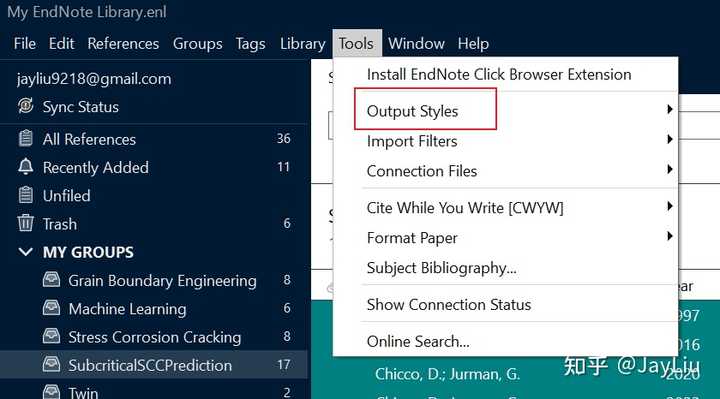
Task: Click the Unfiled clipboard icon
Action: click(26, 195)
